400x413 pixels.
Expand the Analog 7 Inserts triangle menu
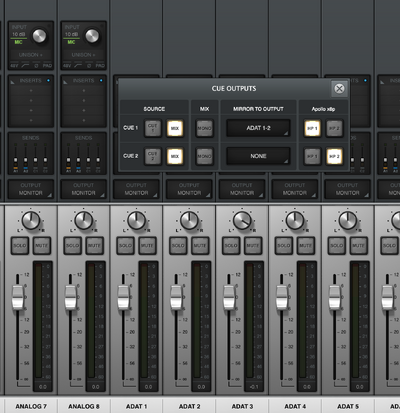(13, 81)
